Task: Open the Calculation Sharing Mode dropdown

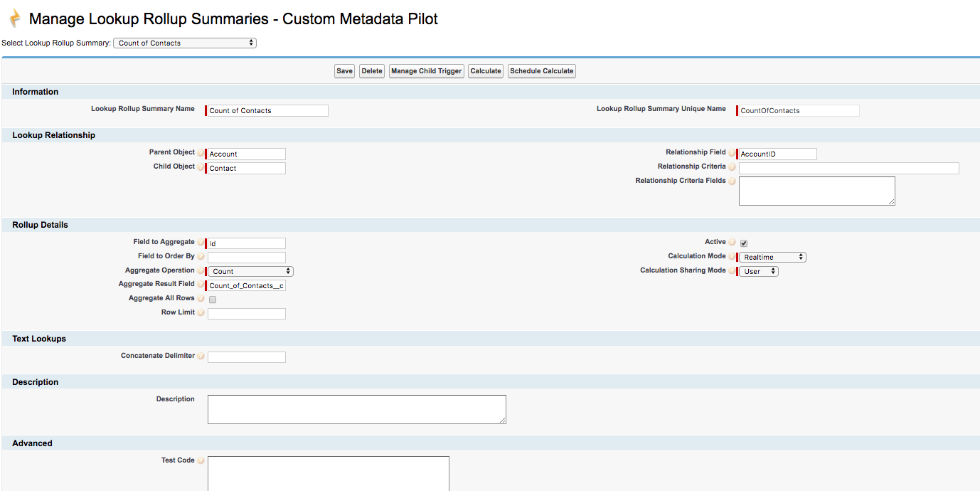Action: [x=758, y=270]
